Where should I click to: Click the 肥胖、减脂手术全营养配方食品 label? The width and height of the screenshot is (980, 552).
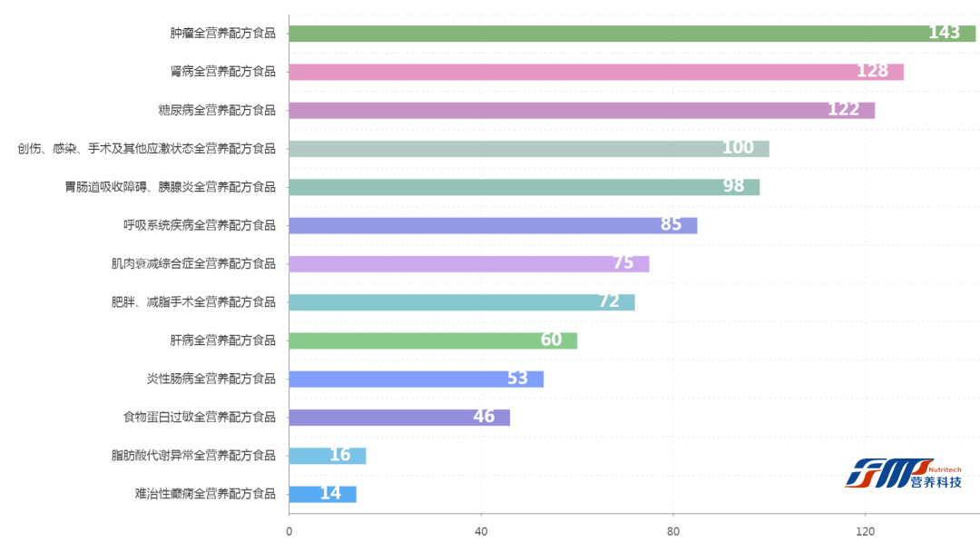193,301
